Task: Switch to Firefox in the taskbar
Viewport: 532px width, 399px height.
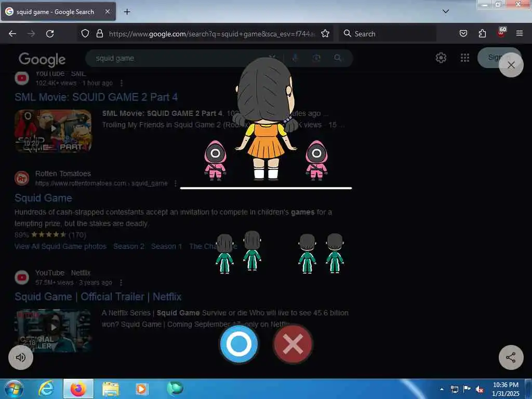Action: point(78,389)
